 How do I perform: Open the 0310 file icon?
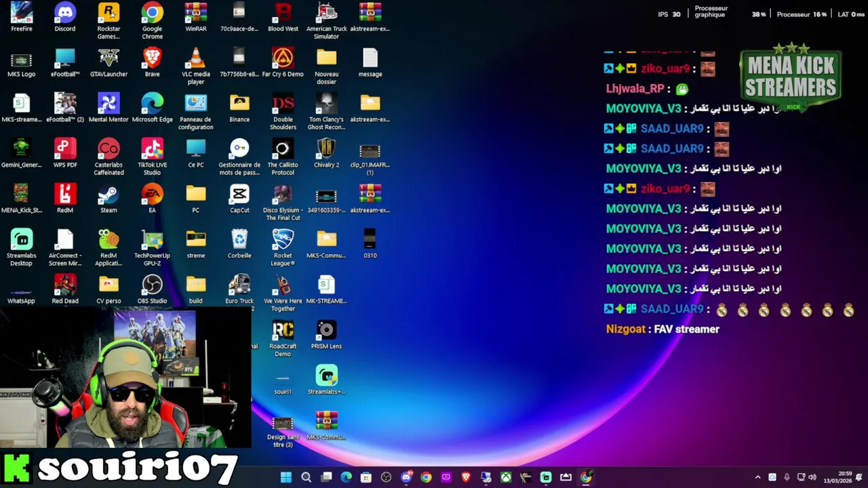(370, 244)
